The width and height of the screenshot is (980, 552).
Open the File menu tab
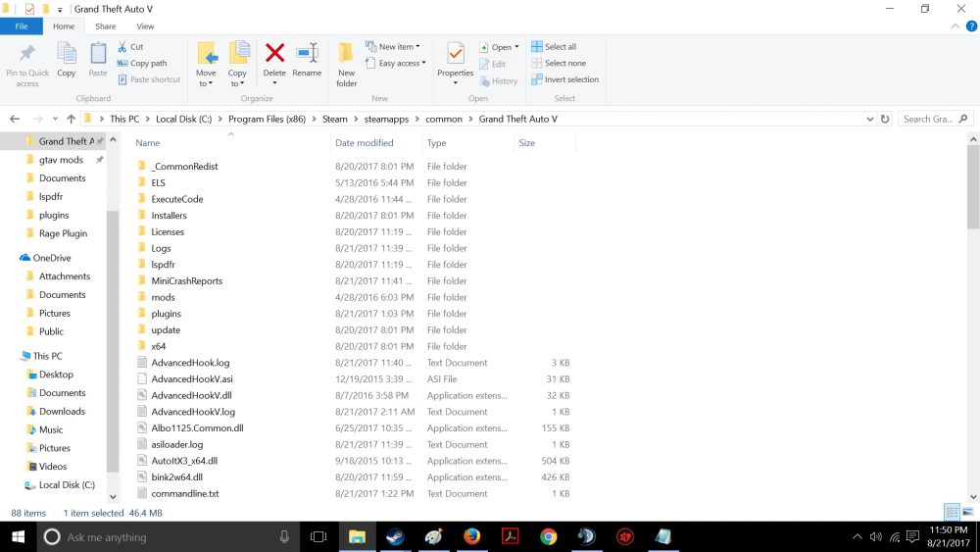coord(22,26)
